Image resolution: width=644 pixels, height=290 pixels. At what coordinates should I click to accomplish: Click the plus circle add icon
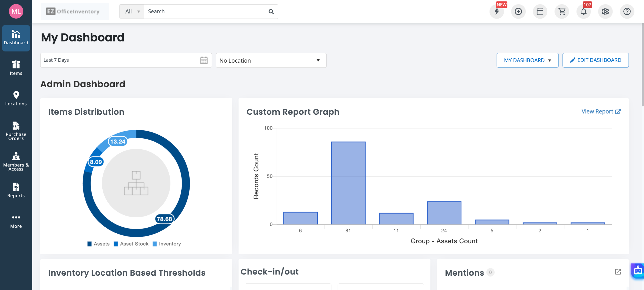(x=518, y=12)
